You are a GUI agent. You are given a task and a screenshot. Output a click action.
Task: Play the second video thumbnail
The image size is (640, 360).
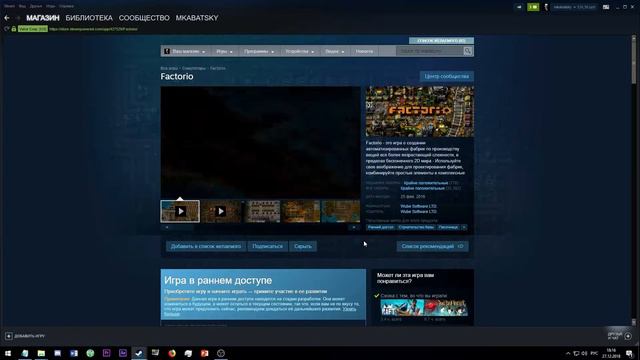tap(220, 211)
